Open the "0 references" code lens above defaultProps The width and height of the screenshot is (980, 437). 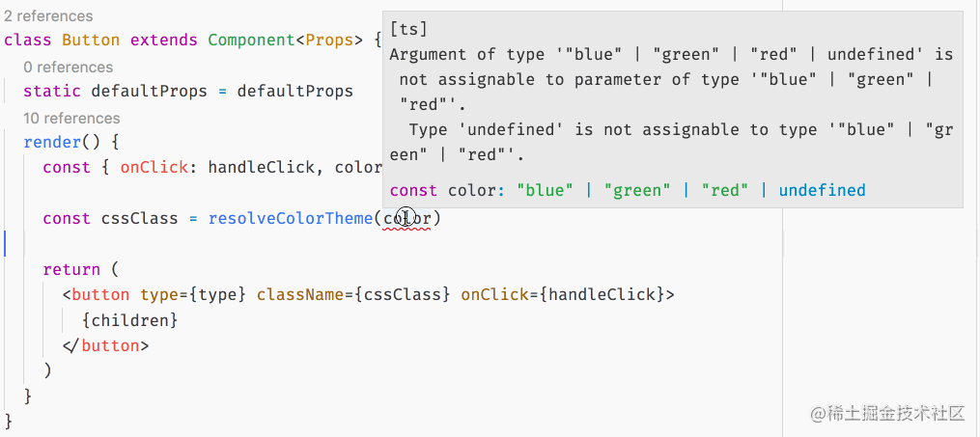(x=69, y=67)
